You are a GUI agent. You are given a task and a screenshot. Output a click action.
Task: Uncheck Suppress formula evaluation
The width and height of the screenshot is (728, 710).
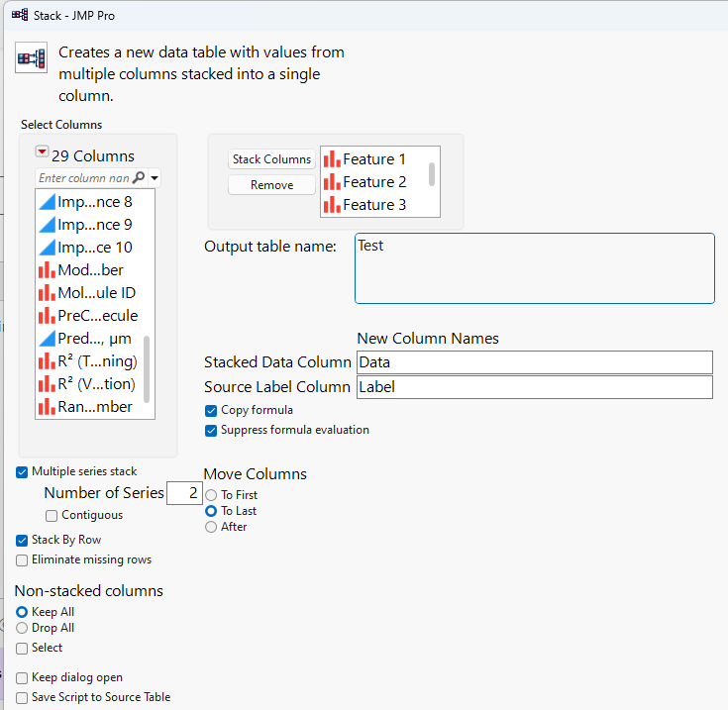pos(211,431)
